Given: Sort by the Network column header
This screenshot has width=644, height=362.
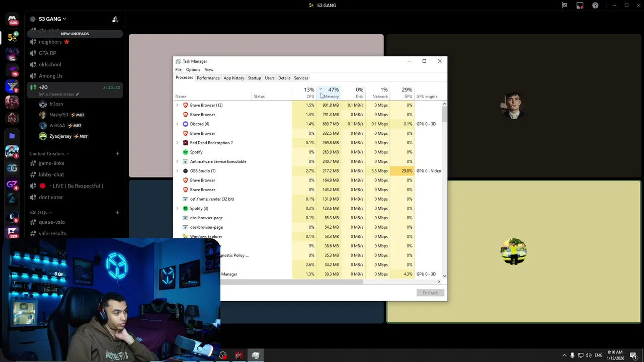Looking at the screenshot, I should tap(378, 93).
